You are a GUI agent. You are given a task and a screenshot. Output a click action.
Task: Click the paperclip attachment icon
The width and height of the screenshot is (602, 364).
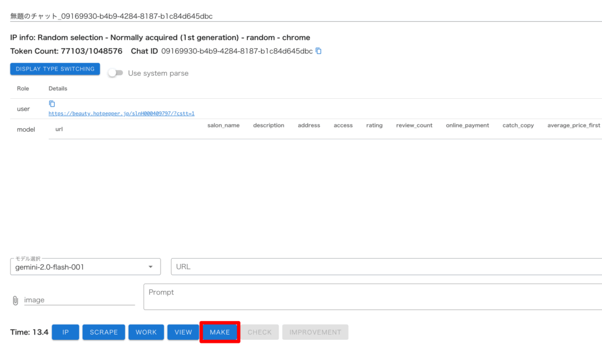pyautogui.click(x=15, y=300)
